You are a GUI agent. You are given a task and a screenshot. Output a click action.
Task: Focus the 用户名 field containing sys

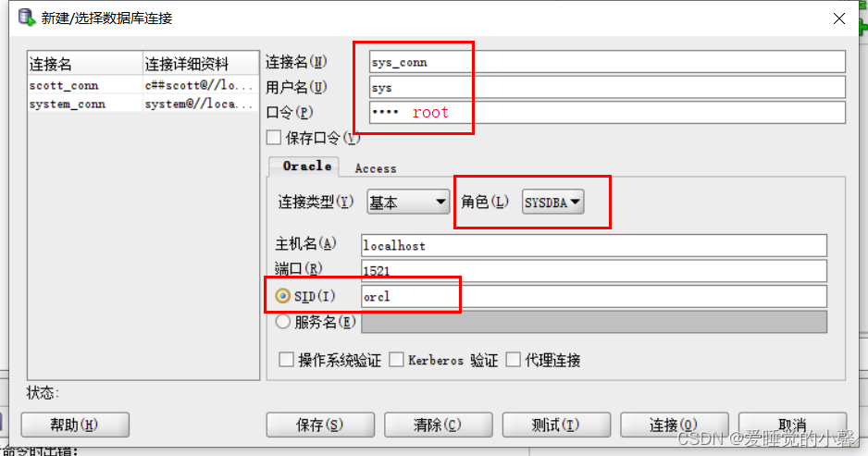click(607, 87)
